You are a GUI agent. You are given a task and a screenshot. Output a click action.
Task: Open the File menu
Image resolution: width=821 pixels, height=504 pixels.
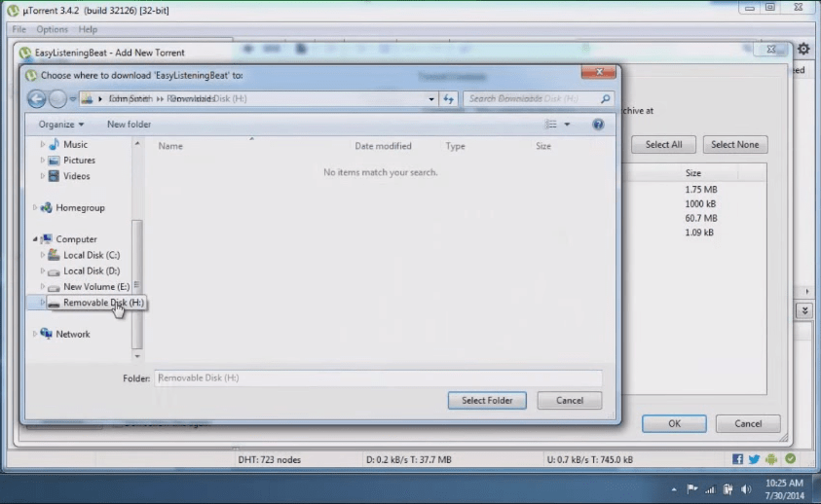pos(19,29)
